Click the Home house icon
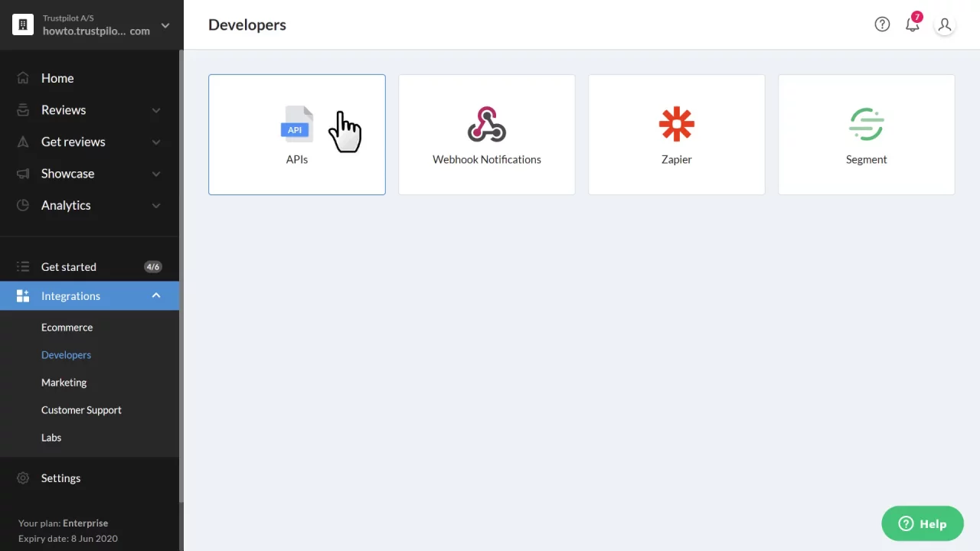Image resolution: width=980 pixels, height=551 pixels. (23, 78)
